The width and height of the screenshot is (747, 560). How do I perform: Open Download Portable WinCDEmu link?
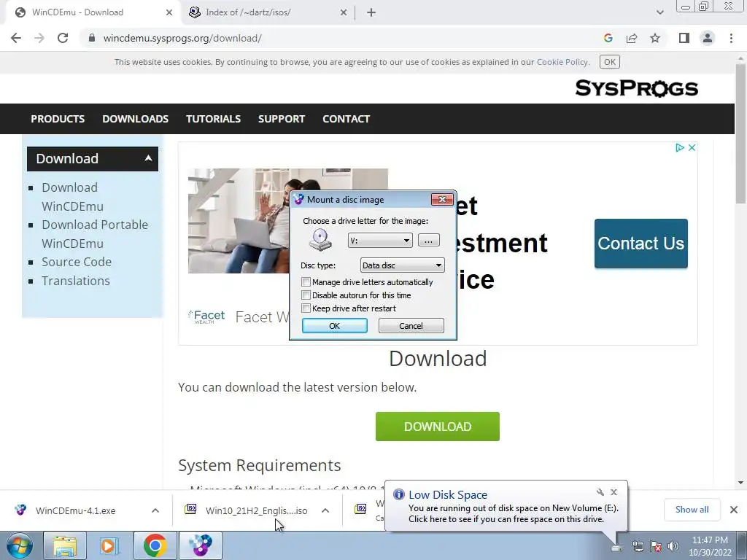(95, 234)
